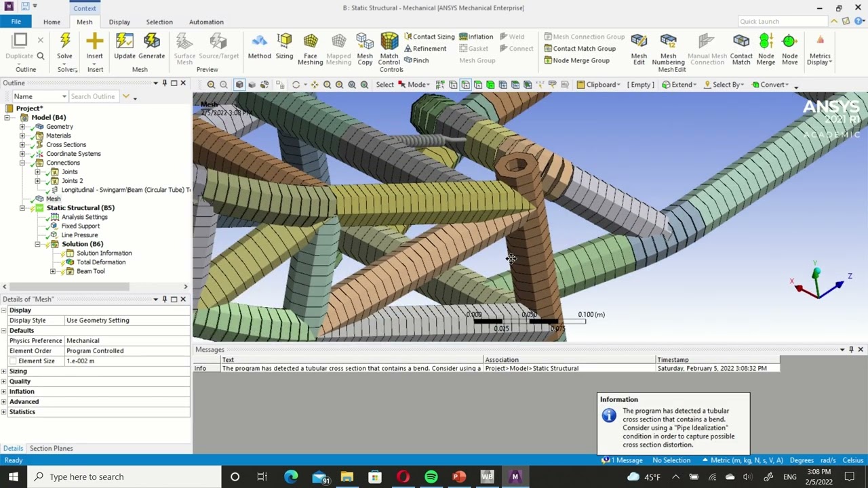Collapse the Statistics details section
Viewport: 868px width, 488px height.
coord(4,412)
